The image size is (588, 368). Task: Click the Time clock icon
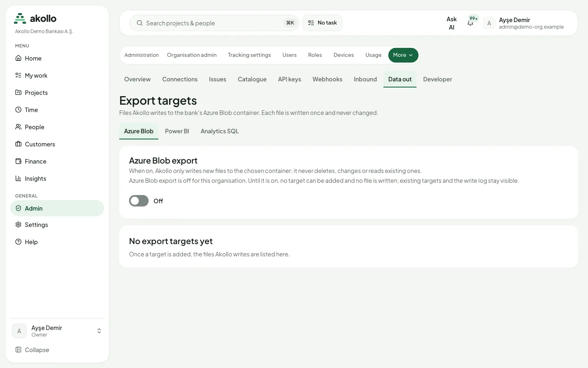point(18,110)
